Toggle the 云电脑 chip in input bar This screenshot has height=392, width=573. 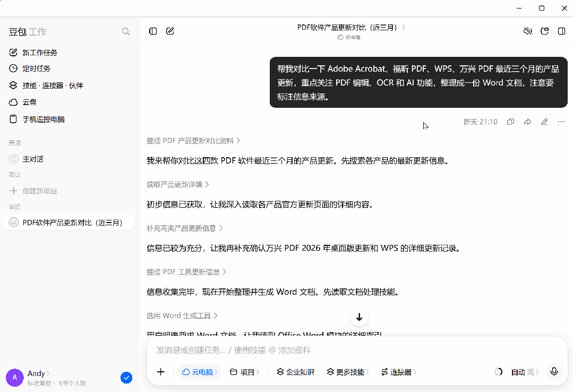pyautogui.click(x=200, y=372)
